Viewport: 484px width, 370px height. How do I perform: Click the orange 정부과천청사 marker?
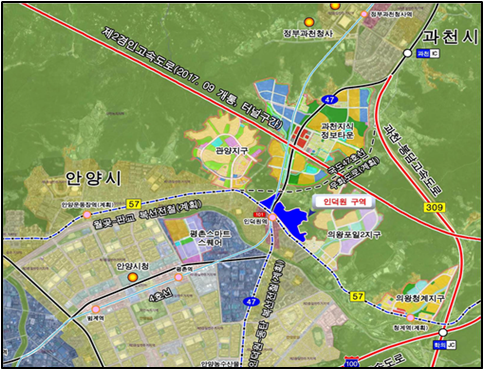pos(309,22)
